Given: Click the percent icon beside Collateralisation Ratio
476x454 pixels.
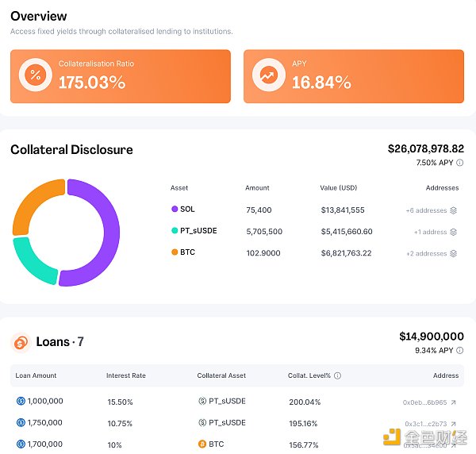Looking at the screenshot, I should click(x=36, y=75).
